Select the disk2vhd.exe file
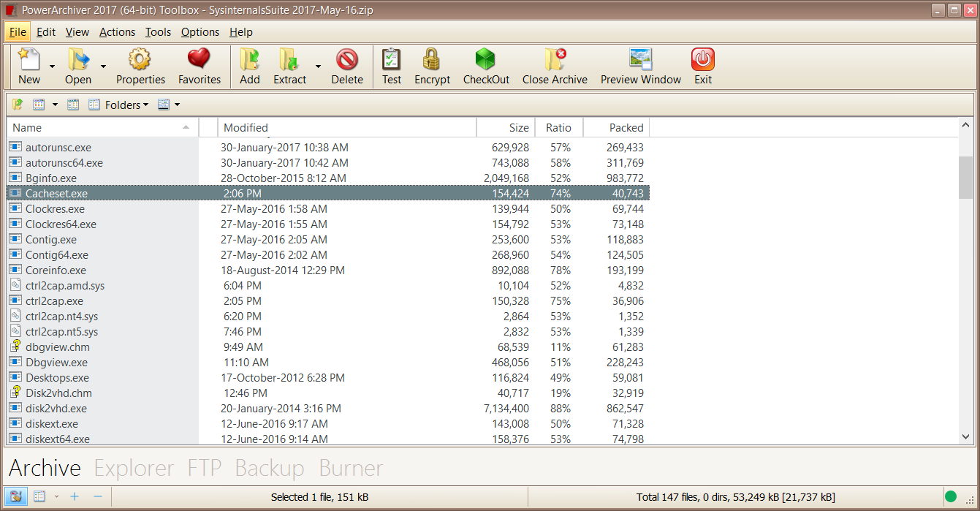The width and height of the screenshot is (980, 511). [x=328, y=408]
